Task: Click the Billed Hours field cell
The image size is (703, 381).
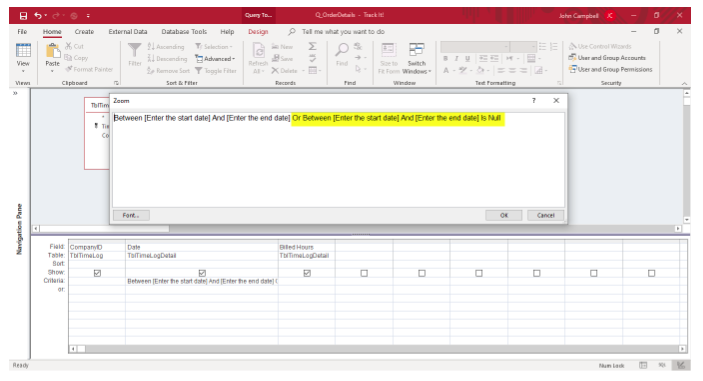Action: tap(306, 247)
